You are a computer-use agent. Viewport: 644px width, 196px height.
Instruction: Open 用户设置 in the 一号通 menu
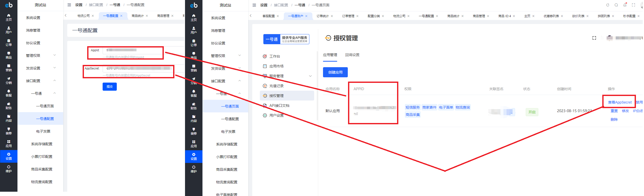click(276, 115)
